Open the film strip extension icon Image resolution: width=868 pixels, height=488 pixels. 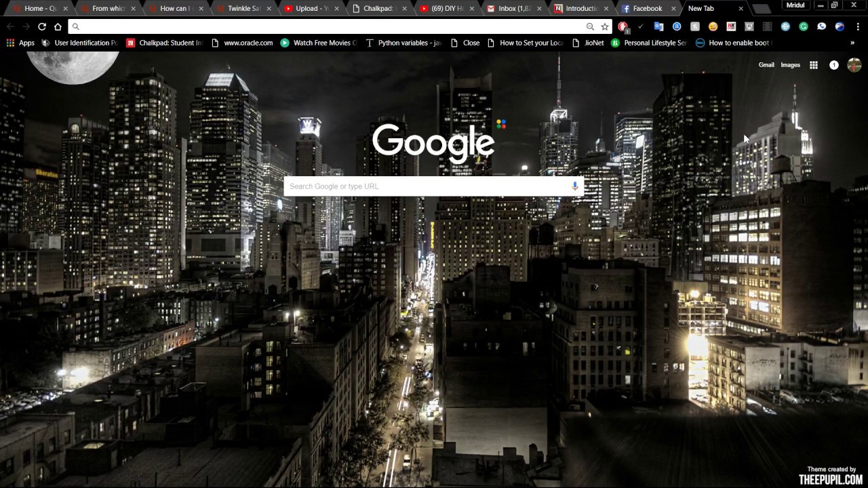tap(767, 26)
